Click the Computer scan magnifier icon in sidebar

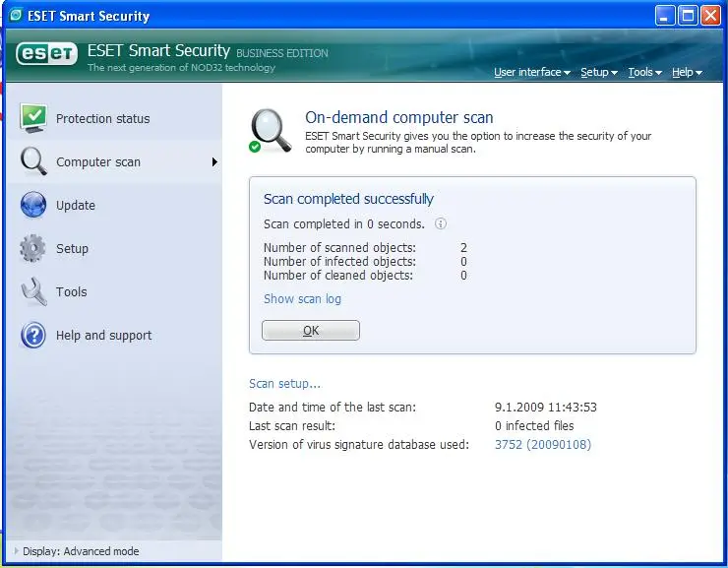(x=33, y=161)
